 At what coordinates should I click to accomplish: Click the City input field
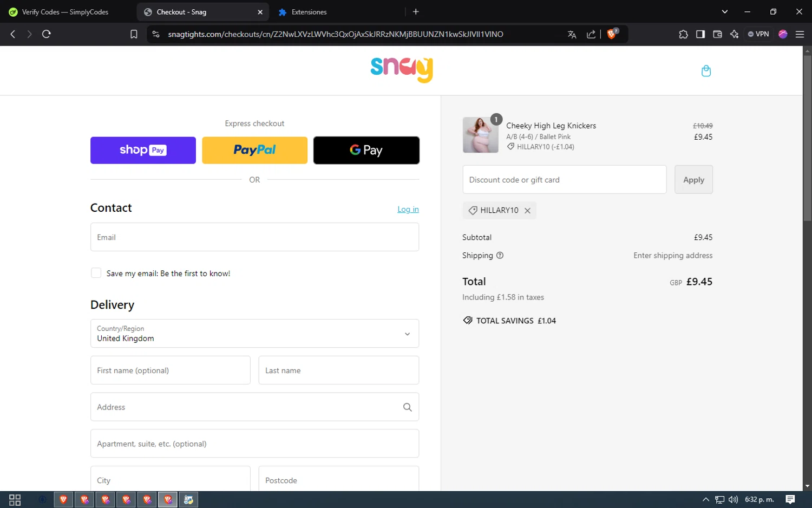171,479
